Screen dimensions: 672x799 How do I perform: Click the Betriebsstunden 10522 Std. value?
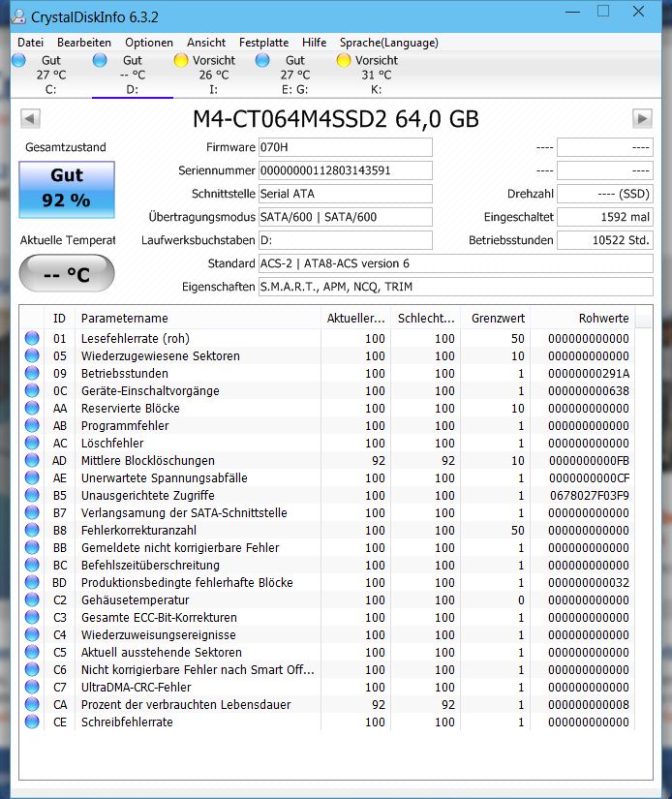pos(605,240)
